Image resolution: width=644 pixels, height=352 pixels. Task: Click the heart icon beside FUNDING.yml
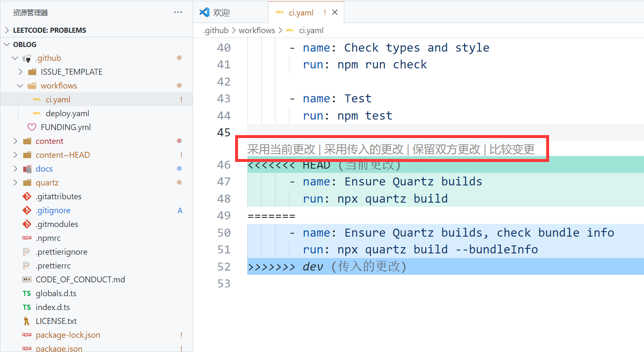31,127
